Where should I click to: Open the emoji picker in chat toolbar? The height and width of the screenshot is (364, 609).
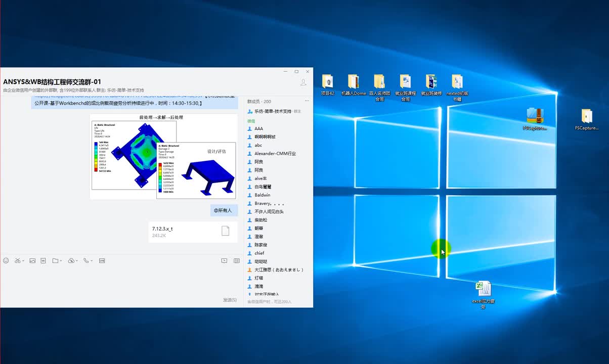tap(6, 261)
